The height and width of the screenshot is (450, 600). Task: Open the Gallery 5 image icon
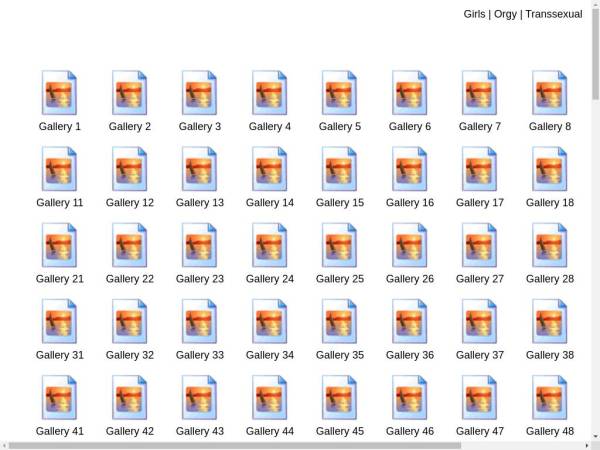click(339, 93)
